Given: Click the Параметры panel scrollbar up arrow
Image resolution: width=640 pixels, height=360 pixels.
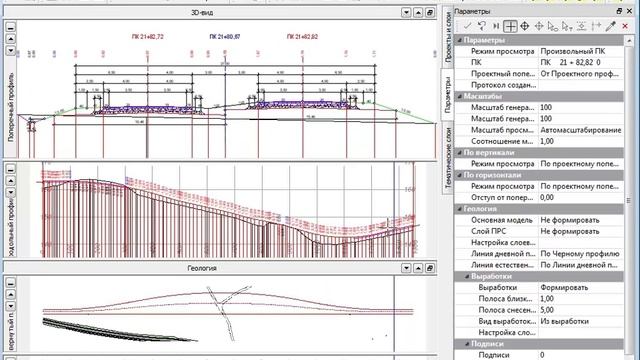Looking at the screenshot, I should click(x=629, y=40).
